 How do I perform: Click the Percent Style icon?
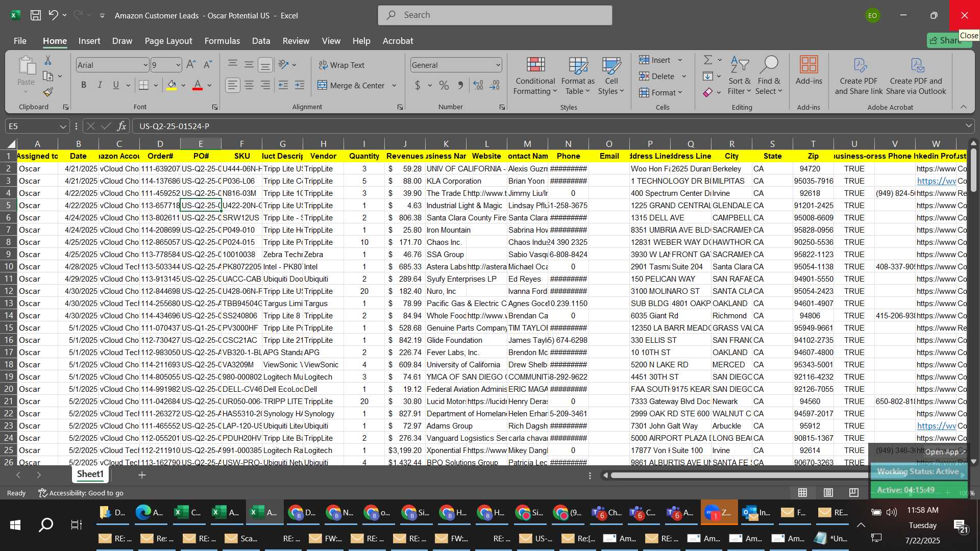pos(444,86)
